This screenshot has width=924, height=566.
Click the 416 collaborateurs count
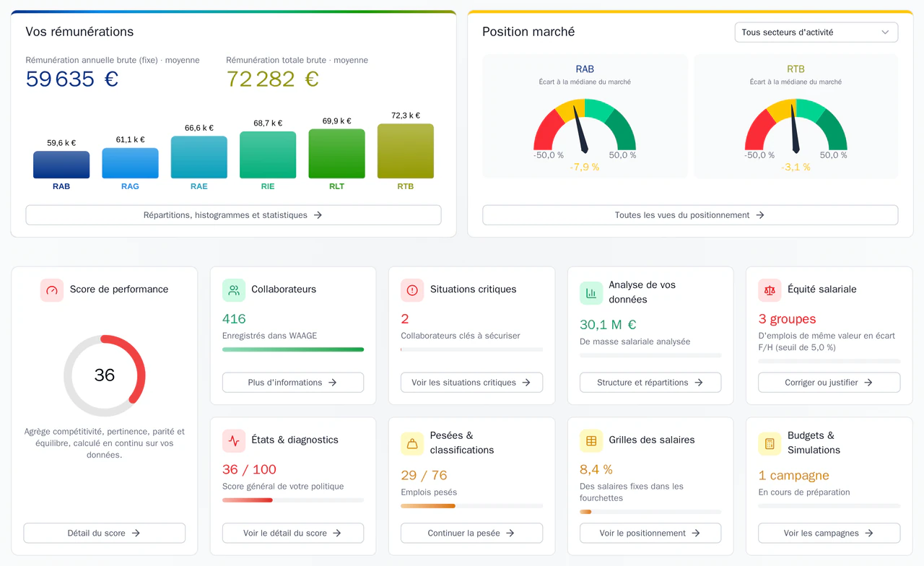tap(234, 319)
